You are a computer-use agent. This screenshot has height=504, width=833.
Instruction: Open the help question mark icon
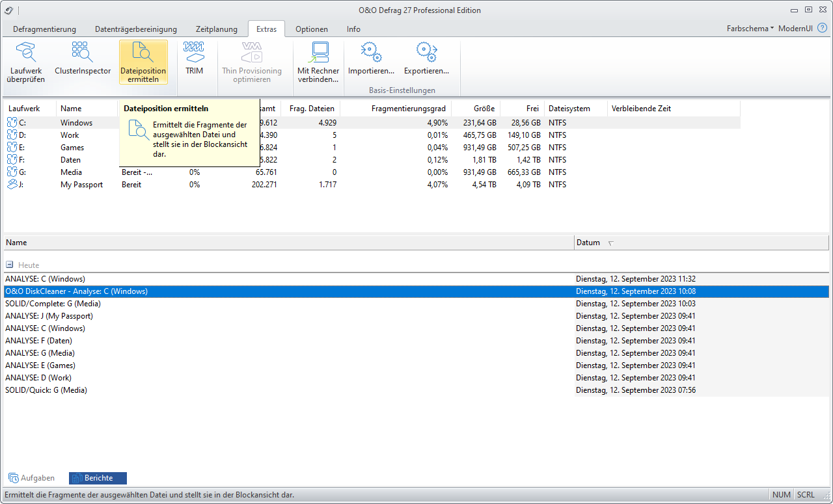(x=822, y=28)
